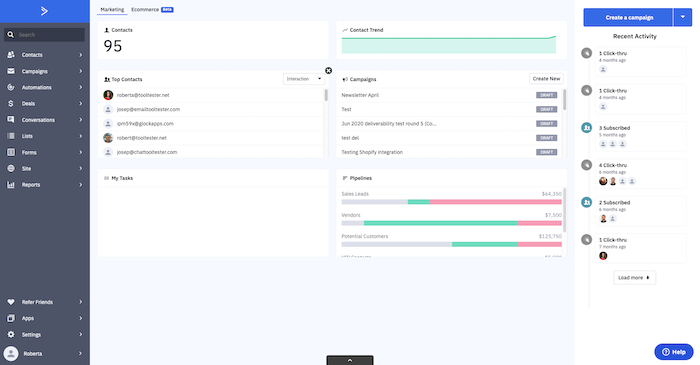Open Forms via its sidebar icon
The height and width of the screenshot is (365, 700).
click(11, 152)
